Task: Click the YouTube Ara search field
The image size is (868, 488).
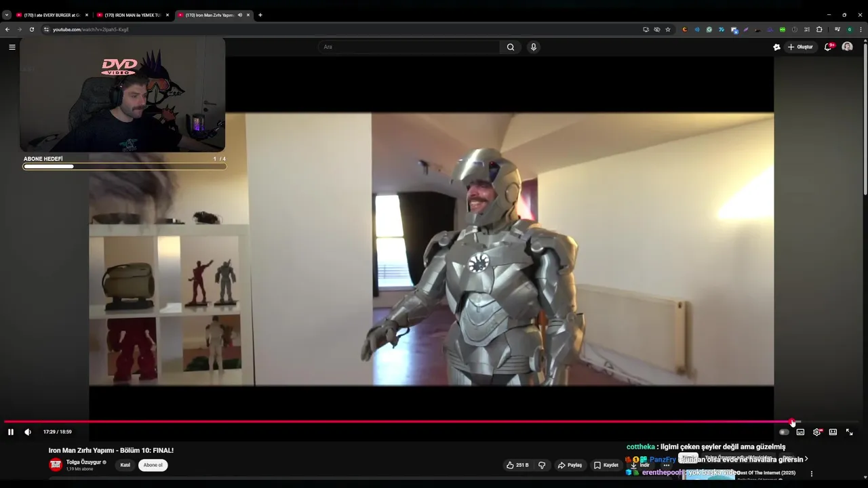Action: click(409, 47)
